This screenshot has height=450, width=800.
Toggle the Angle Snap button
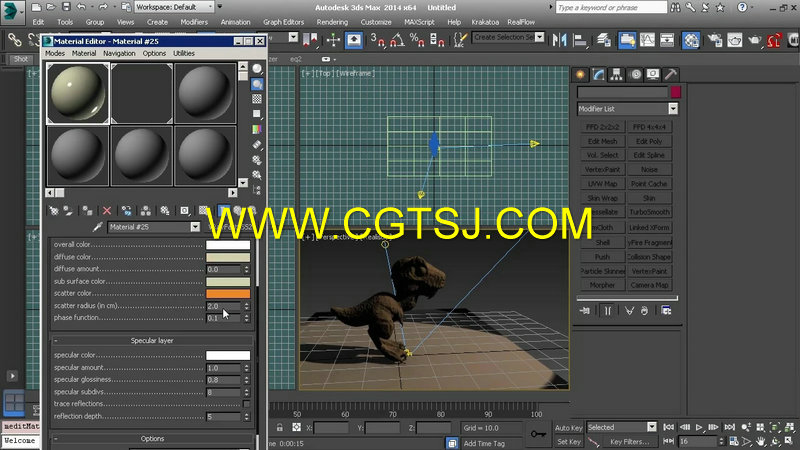(x=397, y=40)
